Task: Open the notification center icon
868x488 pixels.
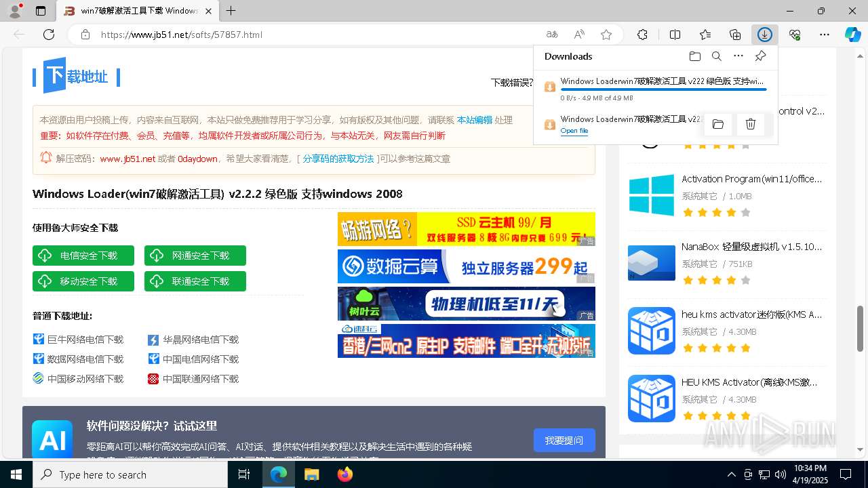Action: coord(846,474)
